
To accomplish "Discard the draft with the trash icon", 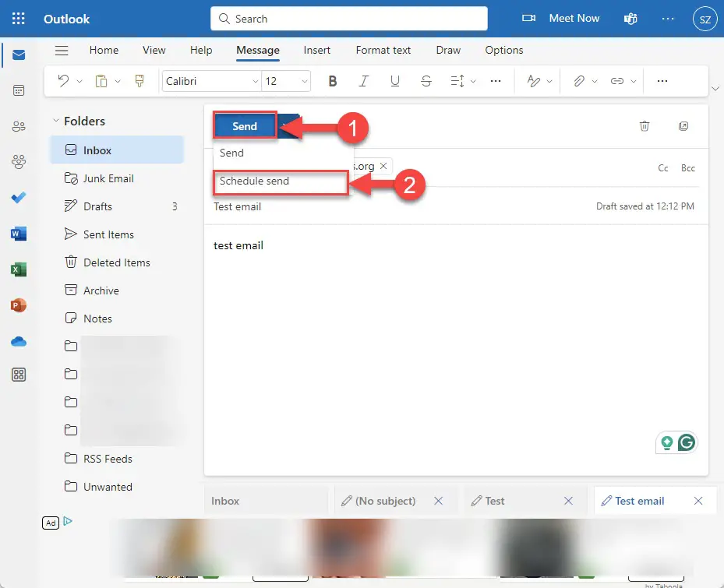I will (645, 126).
